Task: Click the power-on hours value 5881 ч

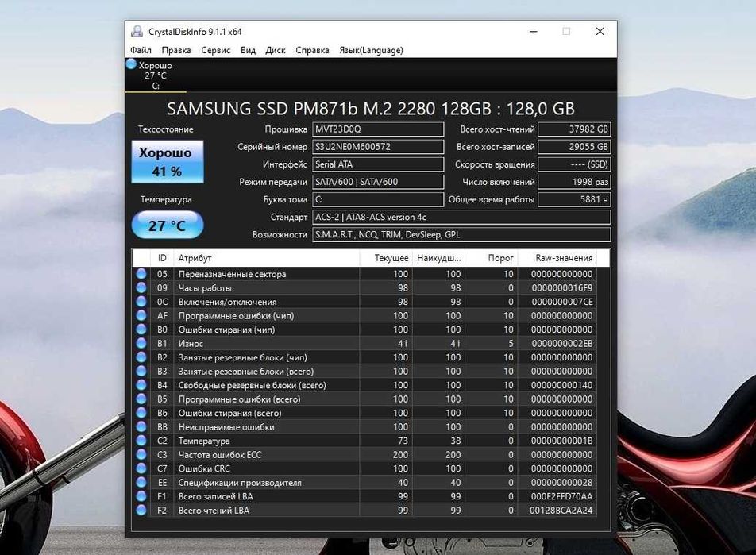Action: click(x=574, y=199)
